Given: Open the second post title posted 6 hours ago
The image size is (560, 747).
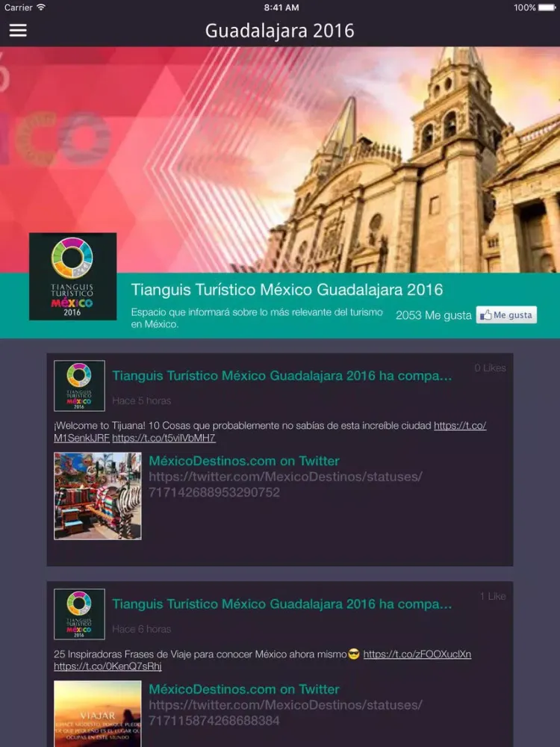Looking at the screenshot, I should tap(282, 604).
